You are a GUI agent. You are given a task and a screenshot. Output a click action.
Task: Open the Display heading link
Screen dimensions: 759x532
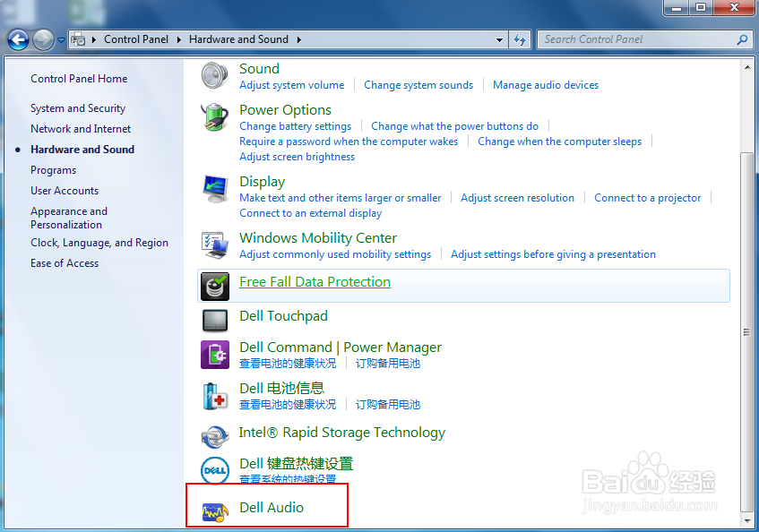coord(263,182)
